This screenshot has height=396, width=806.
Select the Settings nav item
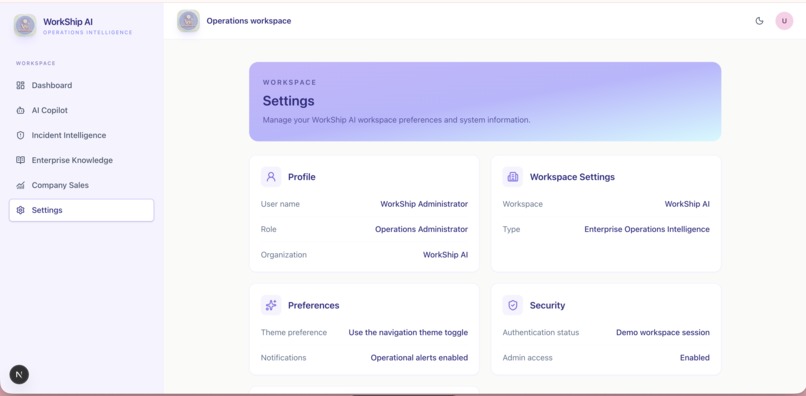point(81,210)
